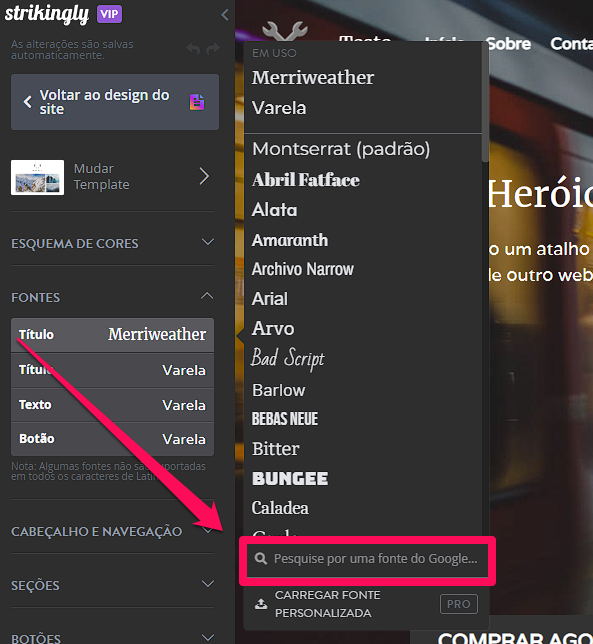Screen dimensions: 593x644
Task: Choose the Bebas Neue font
Action: 285,419
